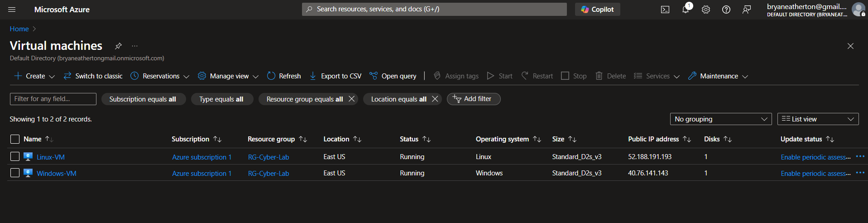Remove the Resource group filter
The height and width of the screenshot is (223, 868).
(x=351, y=99)
